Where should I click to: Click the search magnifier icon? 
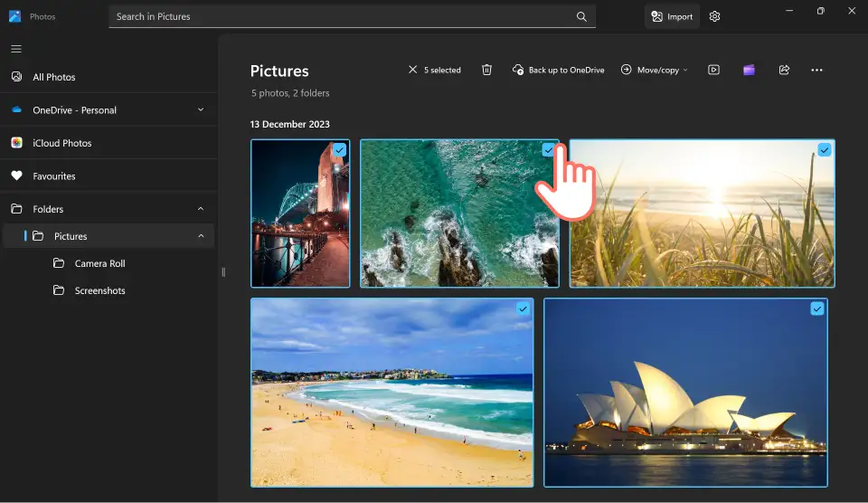(x=581, y=16)
